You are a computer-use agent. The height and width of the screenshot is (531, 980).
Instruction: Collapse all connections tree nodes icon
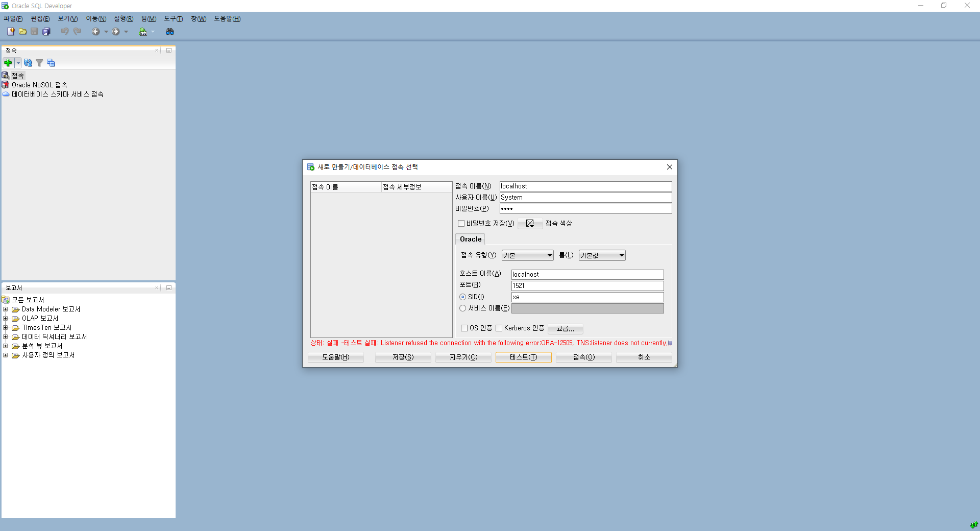pos(51,63)
